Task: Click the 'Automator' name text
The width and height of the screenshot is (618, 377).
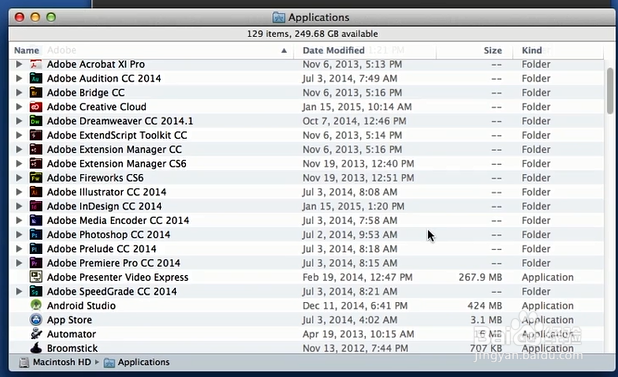Action: click(71, 334)
